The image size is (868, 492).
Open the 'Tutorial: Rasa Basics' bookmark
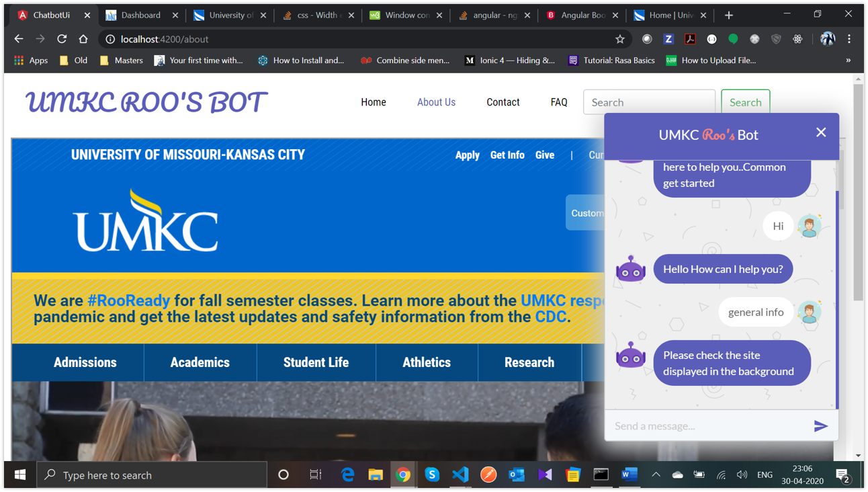coord(611,60)
